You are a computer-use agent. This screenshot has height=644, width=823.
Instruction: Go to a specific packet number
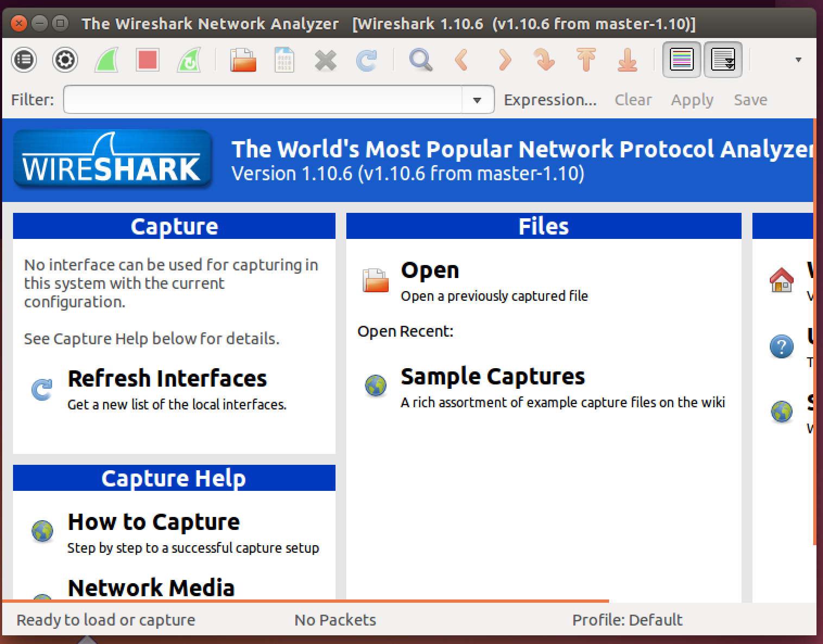pos(545,60)
